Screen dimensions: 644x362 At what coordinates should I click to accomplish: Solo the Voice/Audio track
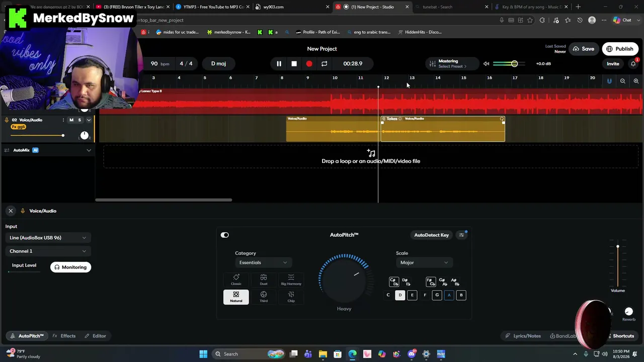click(x=79, y=120)
